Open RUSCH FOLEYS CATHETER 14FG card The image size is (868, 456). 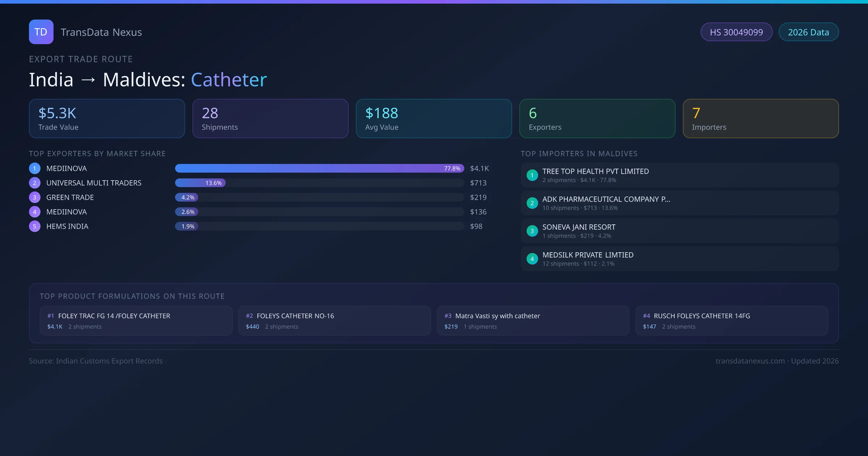731,321
